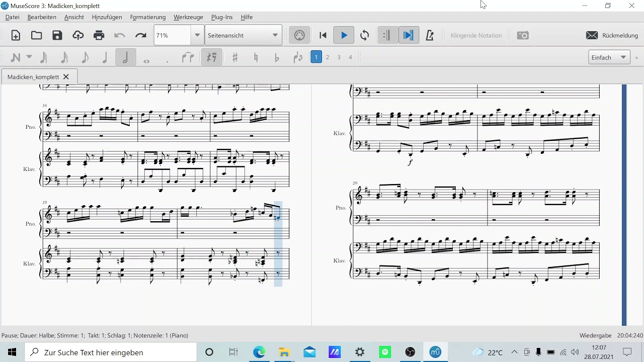Open Rückmeldung feedback

click(x=612, y=35)
